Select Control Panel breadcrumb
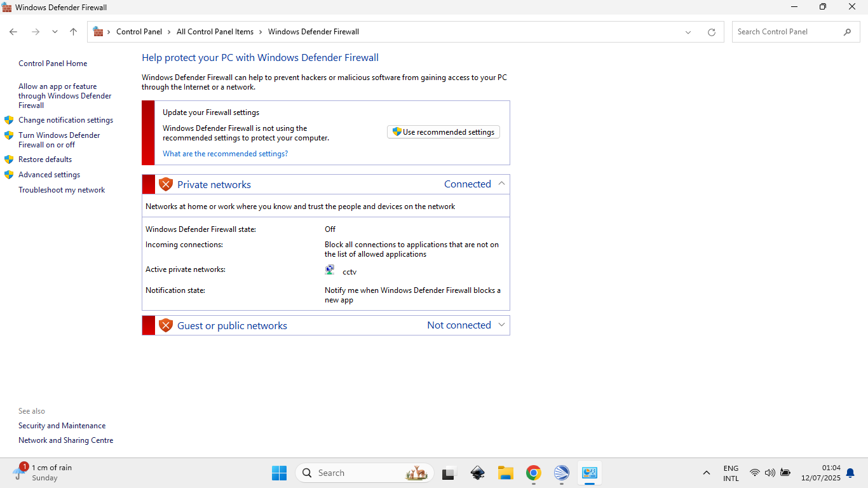 [x=139, y=32]
